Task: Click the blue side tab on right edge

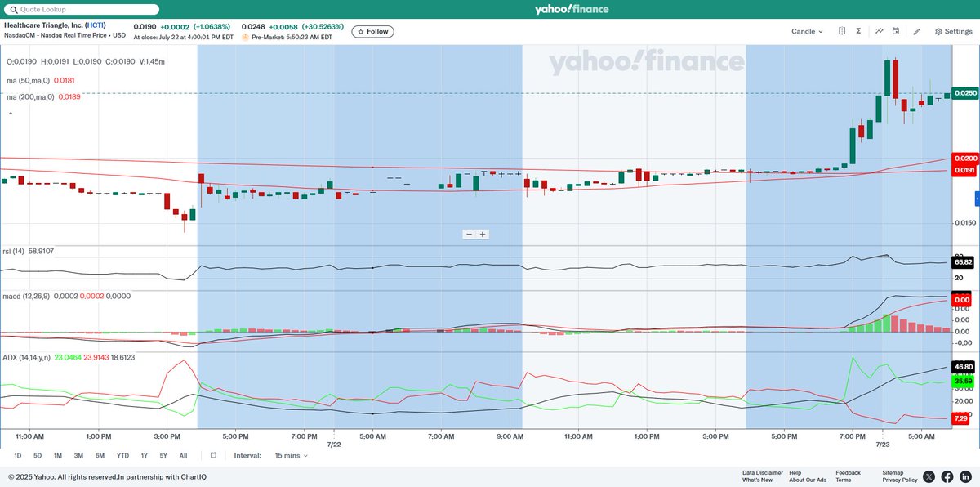Action: [x=977, y=199]
